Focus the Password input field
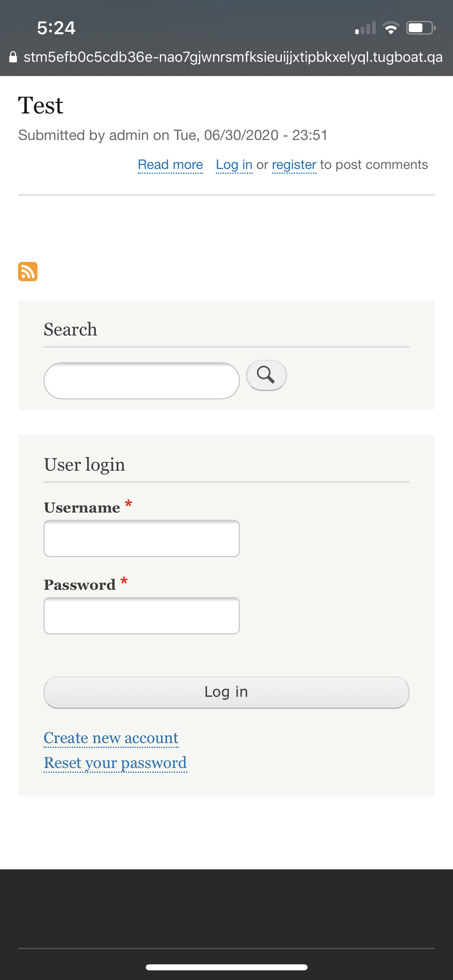453x980 pixels. pos(142,616)
